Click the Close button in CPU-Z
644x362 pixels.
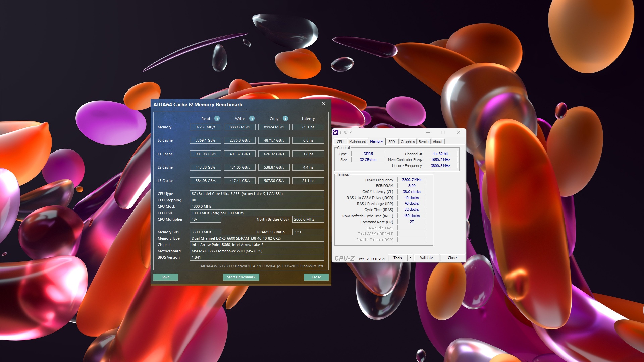(452, 258)
